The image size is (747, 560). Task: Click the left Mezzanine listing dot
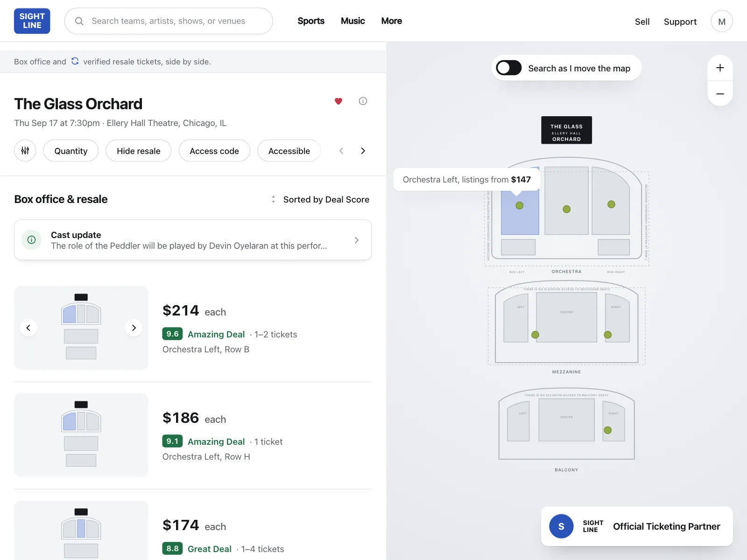[536, 335]
